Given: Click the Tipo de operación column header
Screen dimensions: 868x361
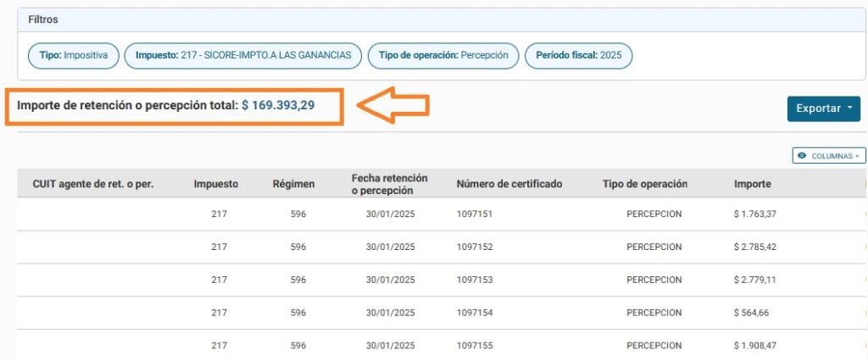Looking at the screenshot, I should (x=644, y=184).
